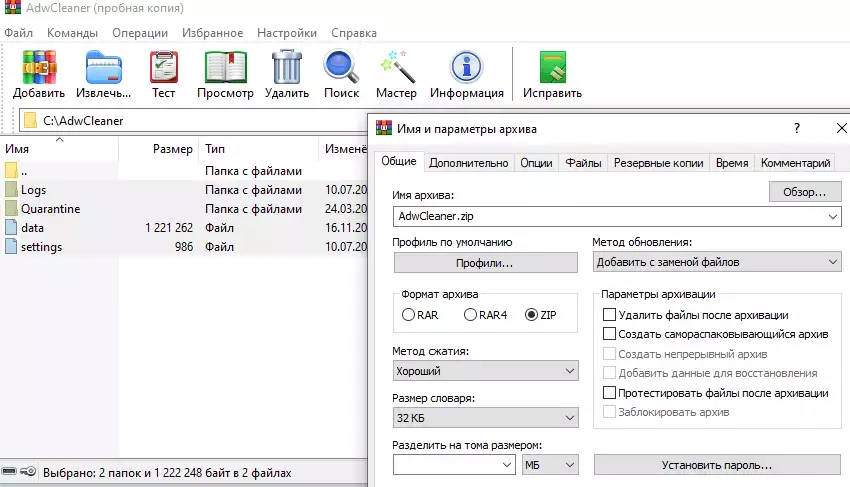Click the Обзор... browse button
This screenshot has width=850, height=487.
(805, 192)
